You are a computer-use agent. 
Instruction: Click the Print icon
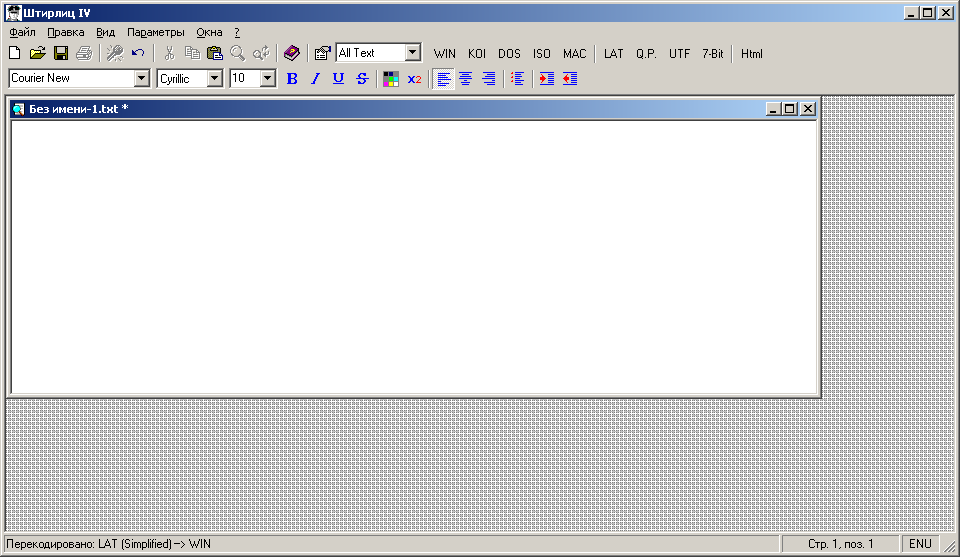coord(84,53)
